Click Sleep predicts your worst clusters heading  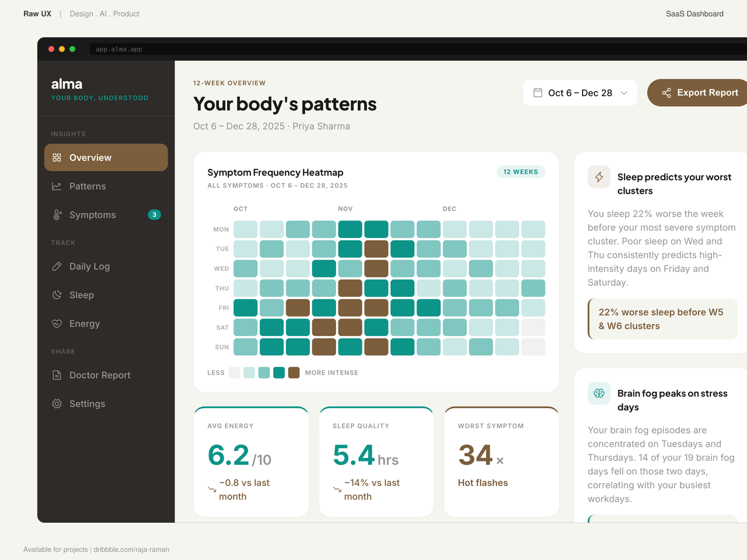click(674, 184)
